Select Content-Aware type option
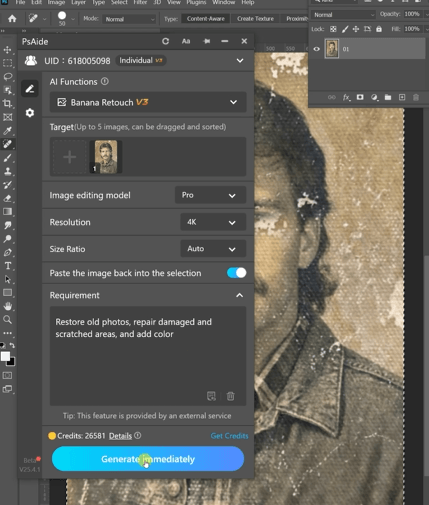Viewport: 429px width, 505px height. [206, 19]
